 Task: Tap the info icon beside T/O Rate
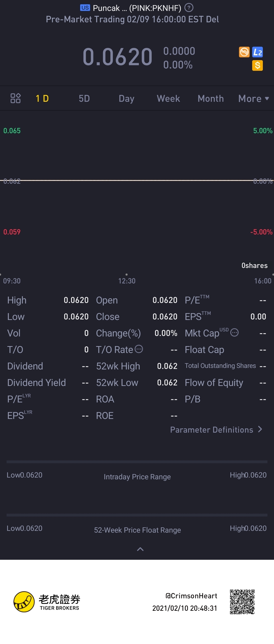(x=139, y=349)
